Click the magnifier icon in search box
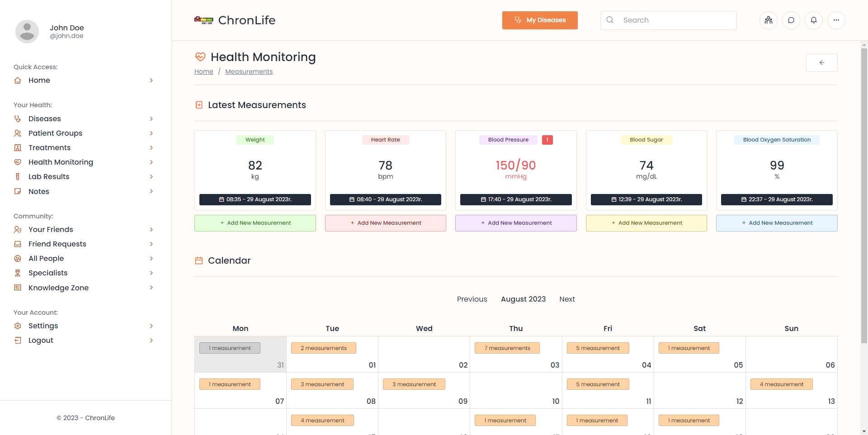 pos(610,20)
